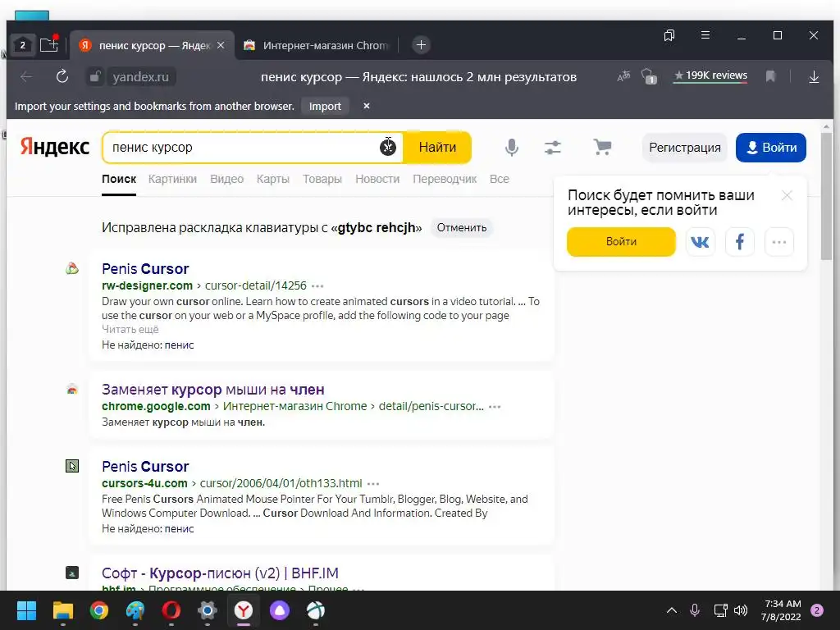Open Settings gear in taskbar
The height and width of the screenshot is (630, 840).
click(x=208, y=610)
